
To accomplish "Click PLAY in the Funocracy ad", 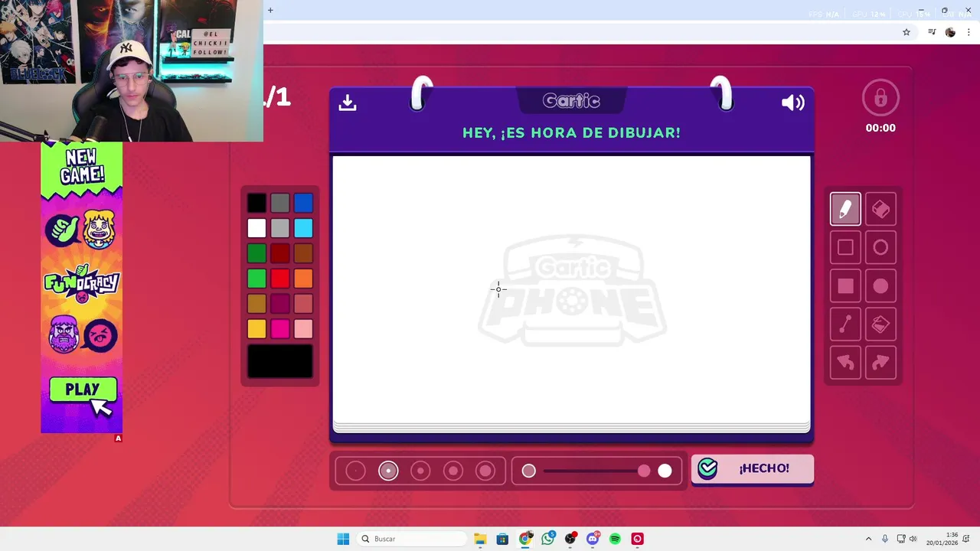I will (x=83, y=390).
